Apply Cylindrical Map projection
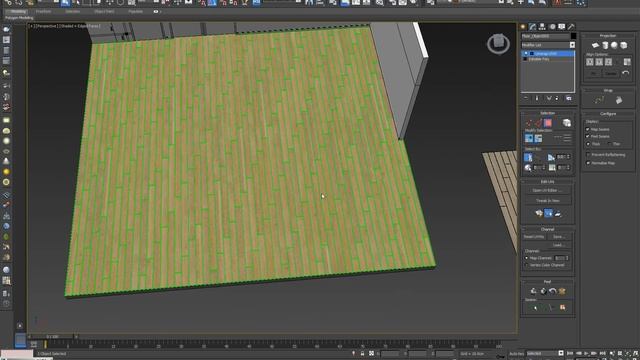The image size is (640, 360). click(x=605, y=45)
